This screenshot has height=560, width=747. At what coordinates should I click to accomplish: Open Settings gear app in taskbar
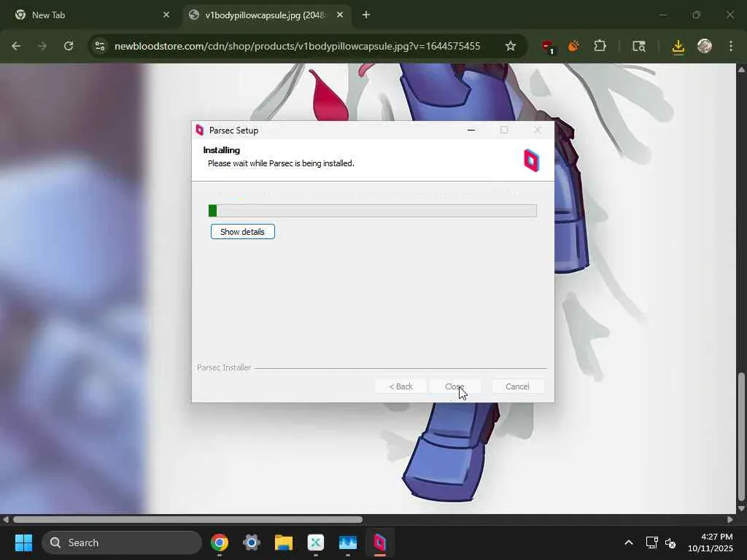point(252,542)
